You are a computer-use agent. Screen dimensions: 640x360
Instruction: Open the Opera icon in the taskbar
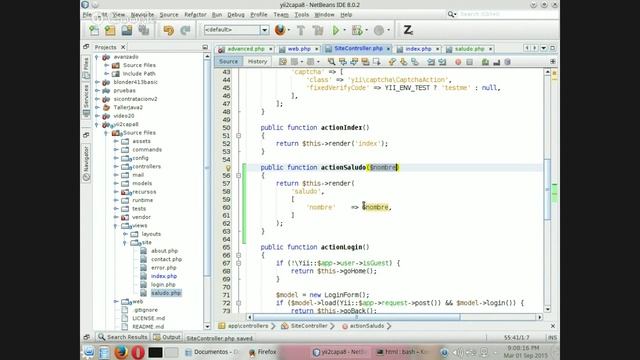click(138, 352)
